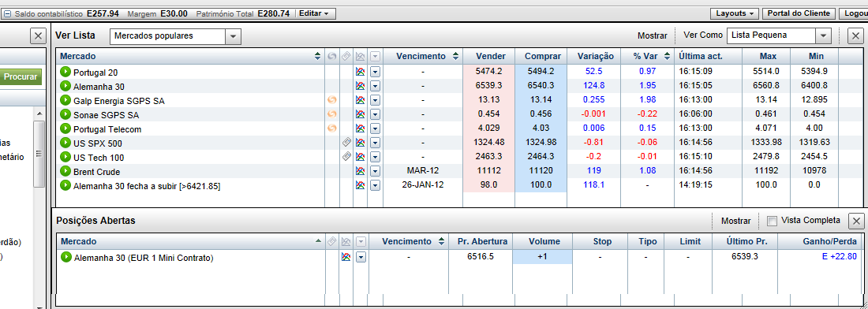Open chart for Portugal 20
Screen dimensions: 868x309
click(361, 72)
